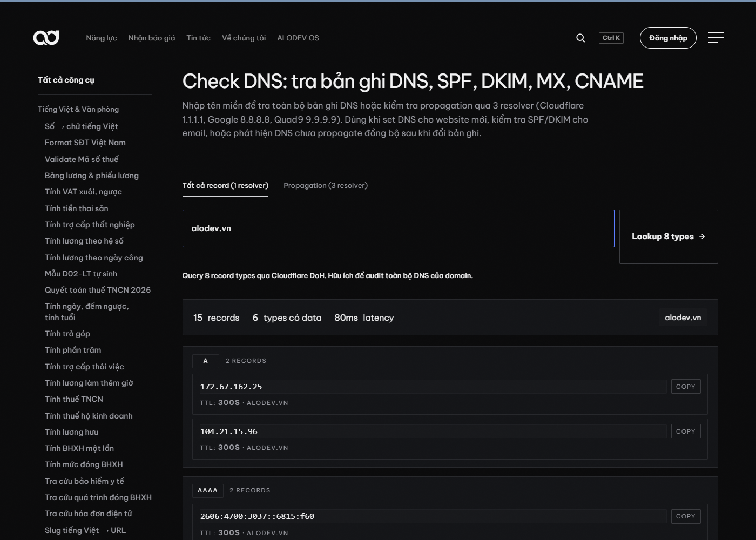Copy the A record 104.21.15.96
756x540 pixels.
[x=686, y=431]
